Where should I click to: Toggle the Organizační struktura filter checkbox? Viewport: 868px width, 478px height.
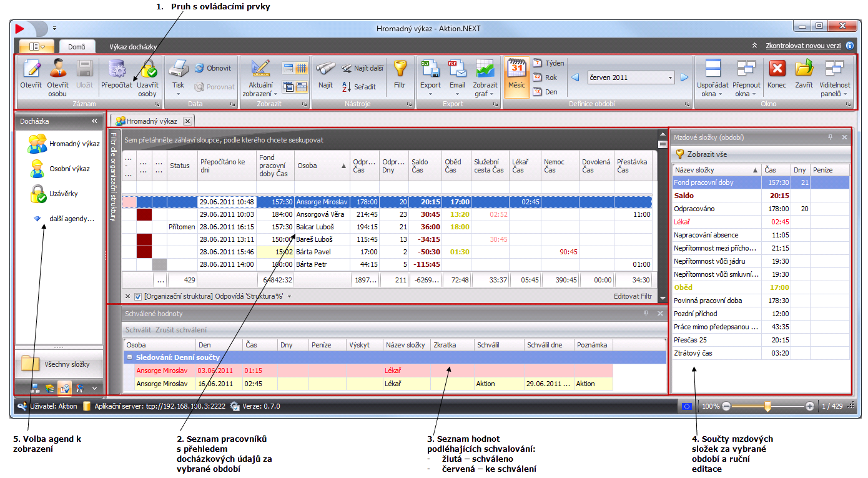[x=138, y=297]
